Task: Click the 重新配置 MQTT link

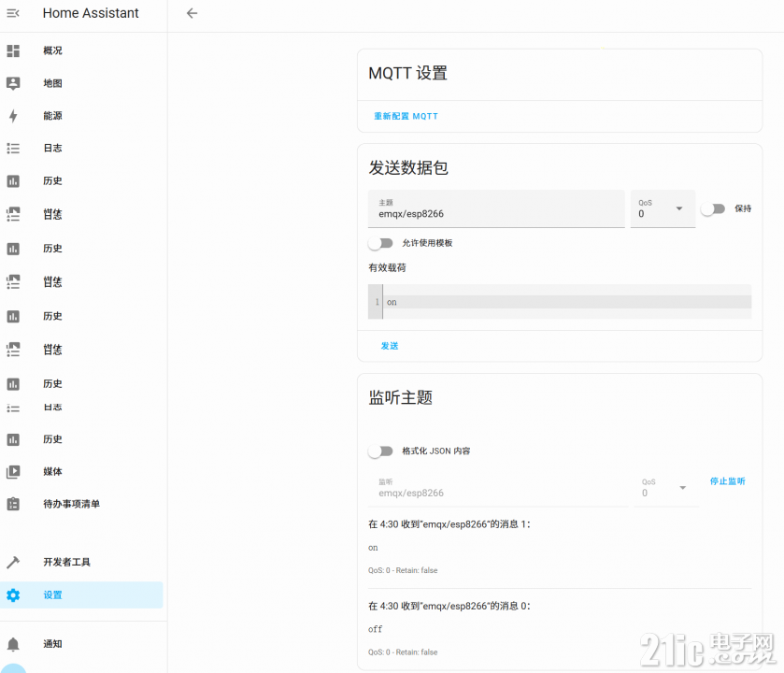Action: click(x=406, y=116)
